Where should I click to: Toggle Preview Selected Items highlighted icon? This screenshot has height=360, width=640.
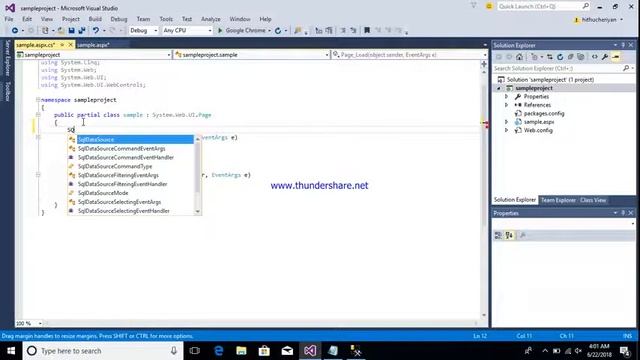[616, 57]
